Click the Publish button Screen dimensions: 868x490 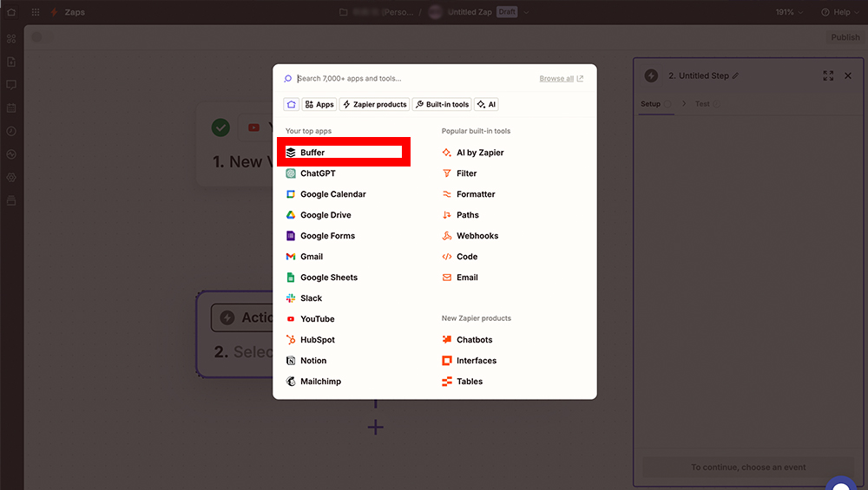845,37
